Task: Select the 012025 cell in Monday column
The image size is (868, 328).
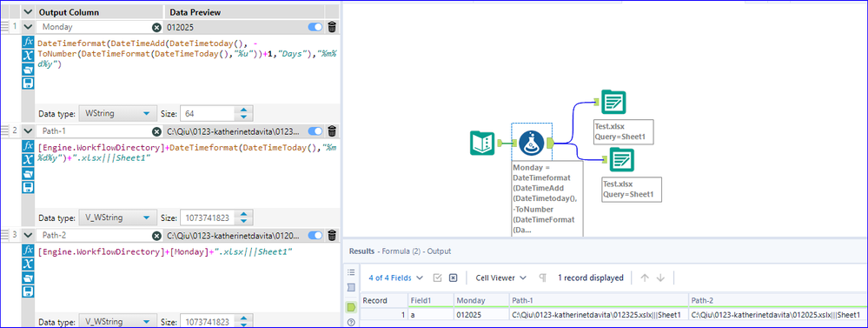Action: 481,315
